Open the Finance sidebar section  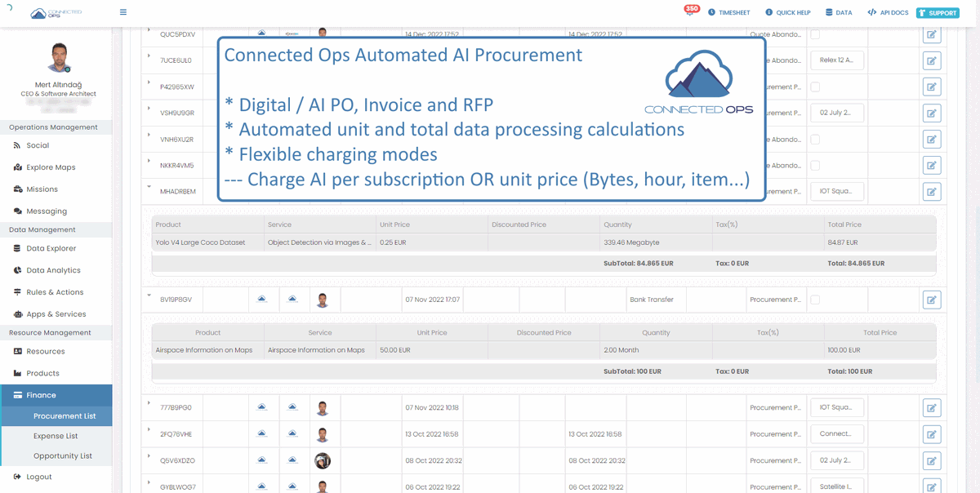pyautogui.click(x=56, y=395)
